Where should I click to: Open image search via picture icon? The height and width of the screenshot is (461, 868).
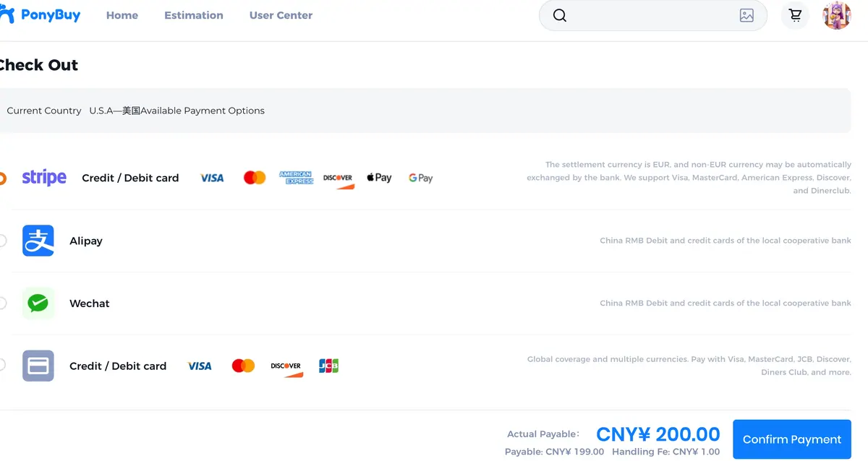[746, 15]
